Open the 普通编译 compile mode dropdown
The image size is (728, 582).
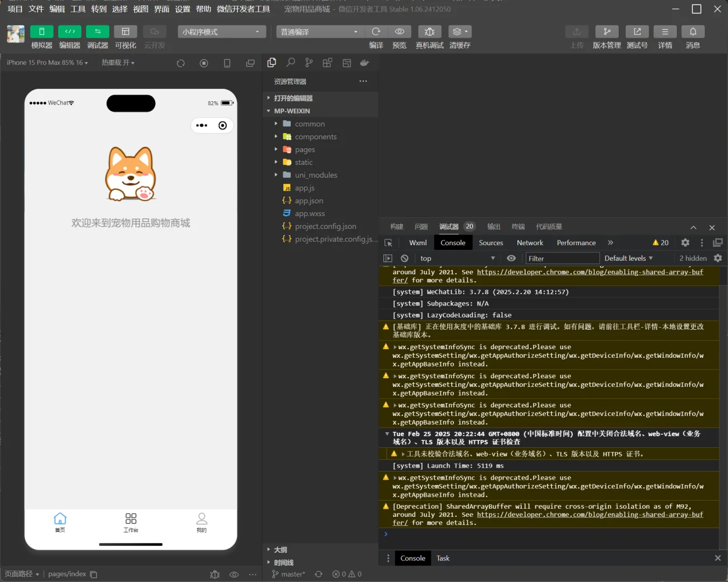point(320,32)
